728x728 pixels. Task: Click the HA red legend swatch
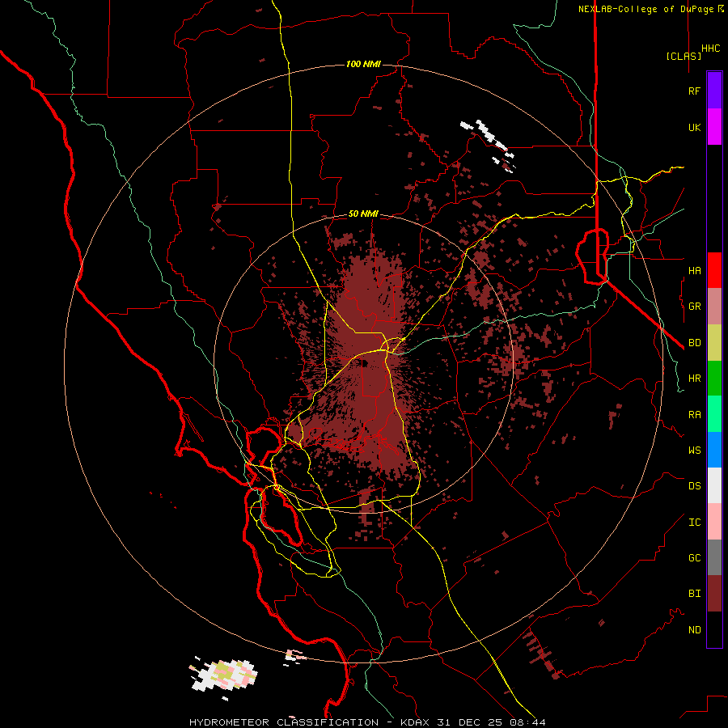pos(714,270)
